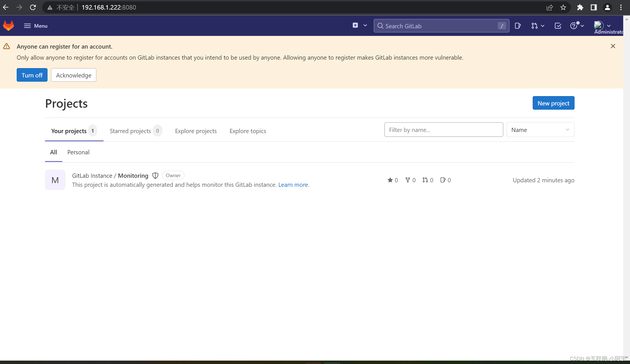This screenshot has width=630, height=364.
Task: Click the Owner badge
Action: tap(173, 175)
